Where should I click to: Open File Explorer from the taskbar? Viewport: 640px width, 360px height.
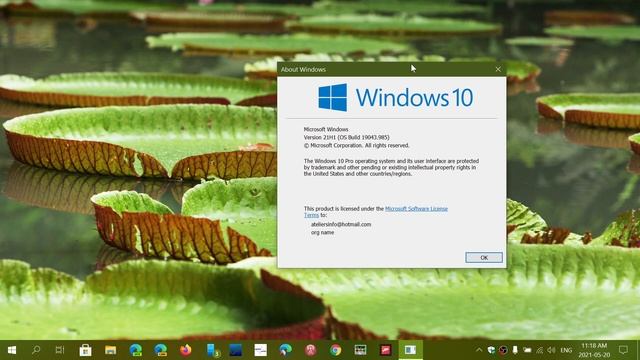(x=110, y=350)
